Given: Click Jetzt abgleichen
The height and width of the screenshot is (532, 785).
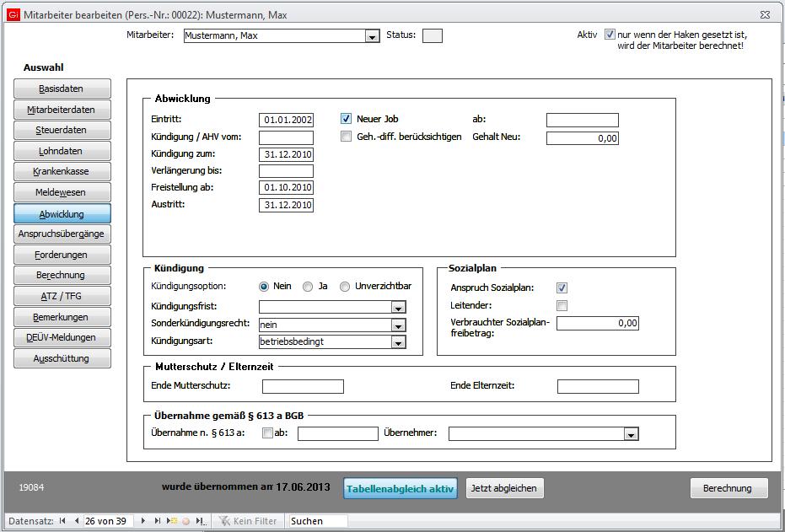Looking at the screenshot, I should [x=504, y=488].
